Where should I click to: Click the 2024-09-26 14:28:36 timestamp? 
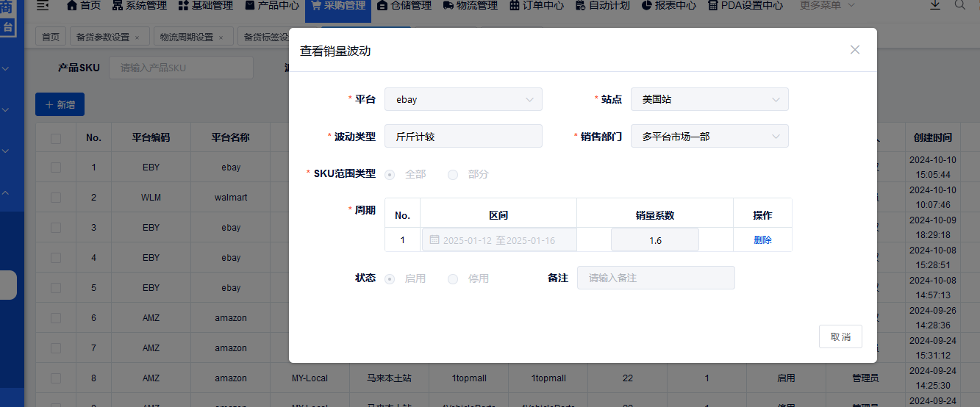tap(932, 318)
